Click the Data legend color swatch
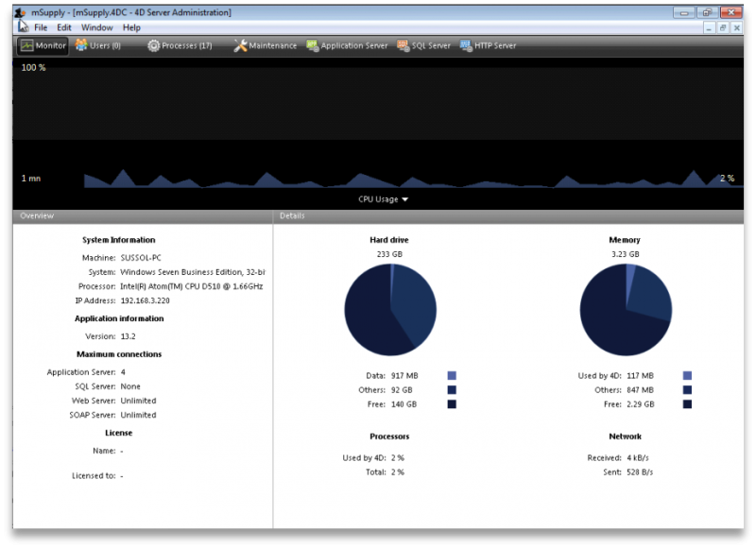Viewport: 756px width, 548px height. pyautogui.click(x=453, y=375)
